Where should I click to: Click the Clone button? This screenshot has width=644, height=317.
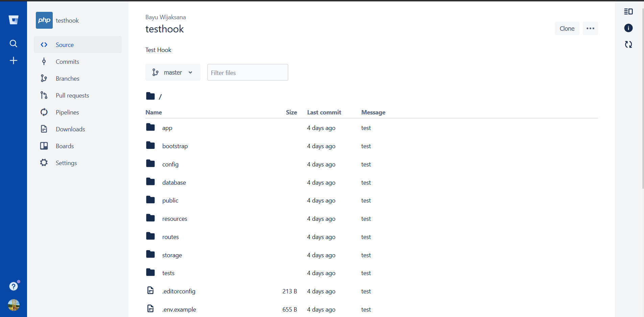(x=567, y=28)
